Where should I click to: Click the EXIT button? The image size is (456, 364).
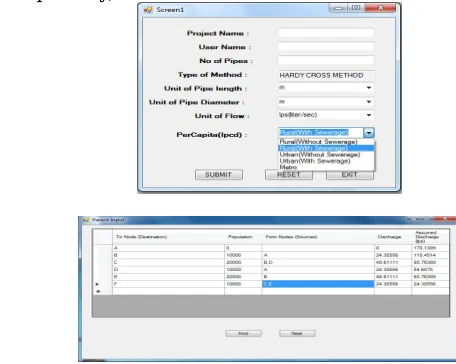click(350, 175)
